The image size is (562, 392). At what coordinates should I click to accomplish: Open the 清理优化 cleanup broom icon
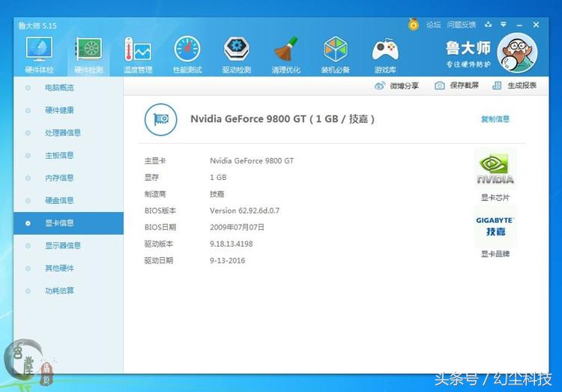(x=285, y=52)
